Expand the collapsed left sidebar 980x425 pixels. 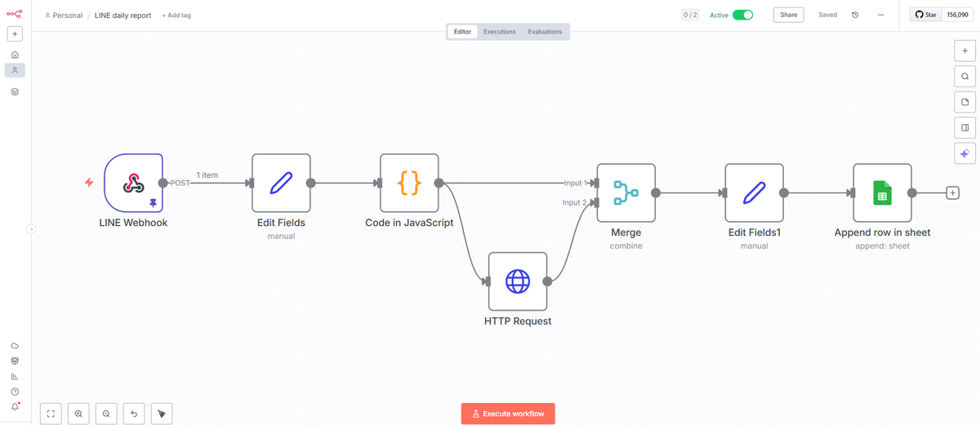[x=32, y=229]
